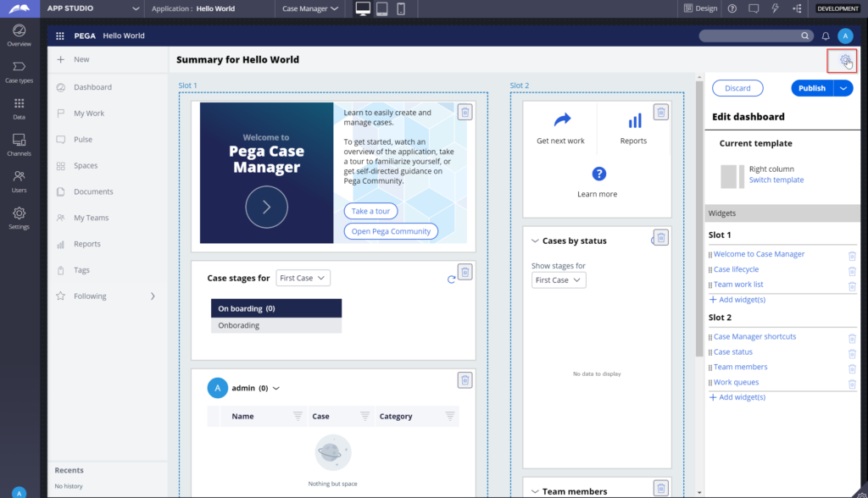The width and height of the screenshot is (868, 498).
Task: Open Settings in the left rail
Action: pyautogui.click(x=19, y=218)
